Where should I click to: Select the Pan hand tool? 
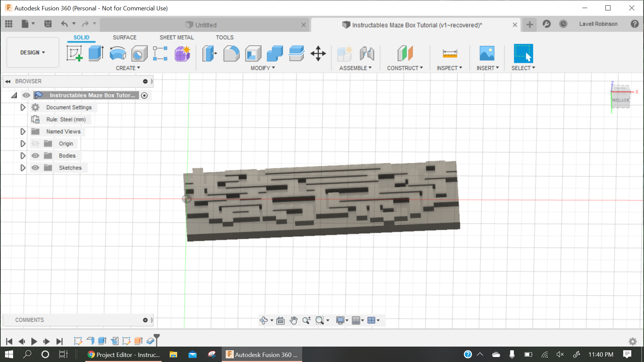pos(293,320)
